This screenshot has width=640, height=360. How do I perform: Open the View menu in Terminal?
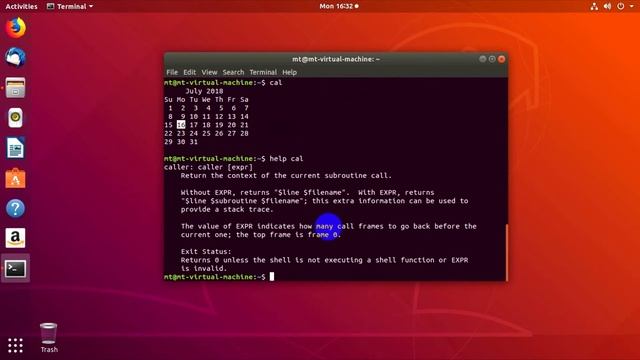pos(209,72)
